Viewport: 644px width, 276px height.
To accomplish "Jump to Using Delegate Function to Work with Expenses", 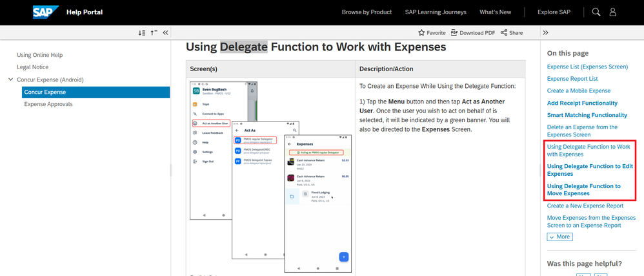I will (589, 151).
